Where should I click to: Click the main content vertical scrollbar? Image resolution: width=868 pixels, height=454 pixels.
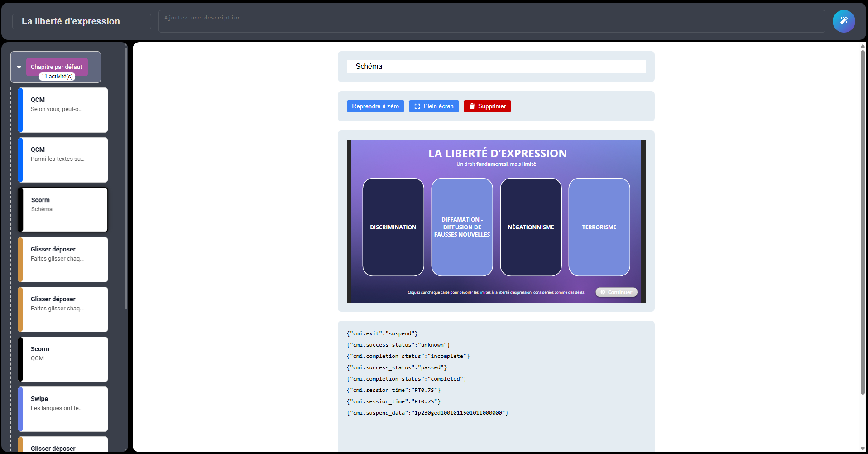click(x=863, y=222)
